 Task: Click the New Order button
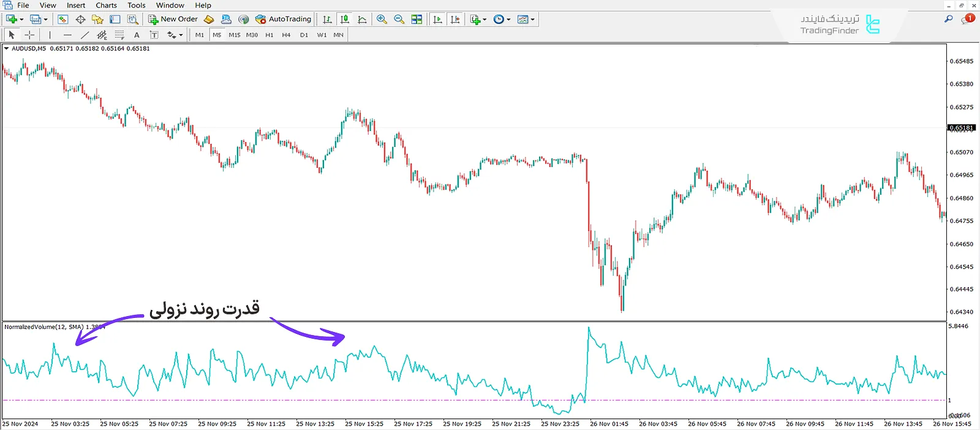pos(173,20)
